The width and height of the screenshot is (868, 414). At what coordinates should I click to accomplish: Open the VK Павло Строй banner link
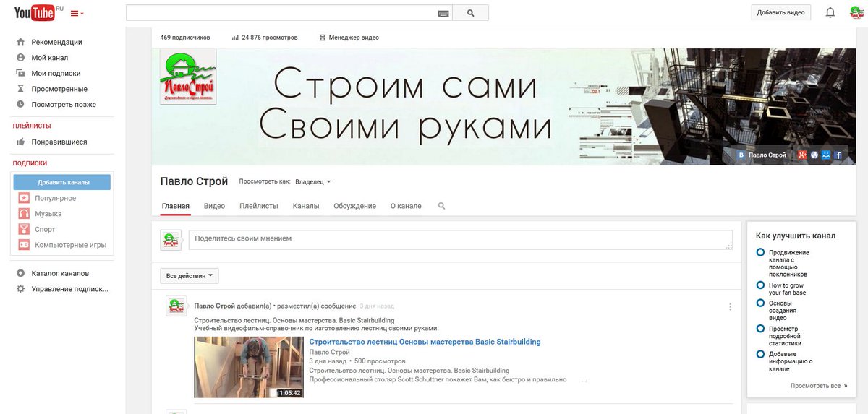click(762, 155)
